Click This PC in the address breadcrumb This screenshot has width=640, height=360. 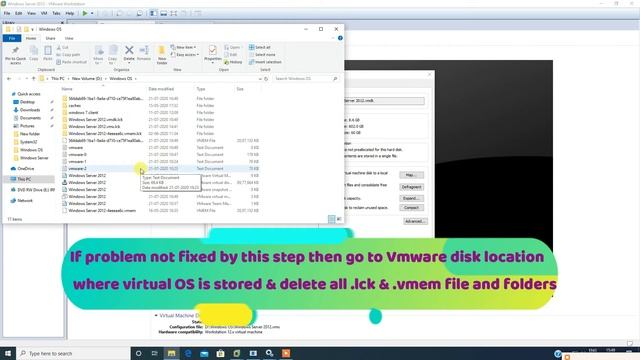pos(58,78)
